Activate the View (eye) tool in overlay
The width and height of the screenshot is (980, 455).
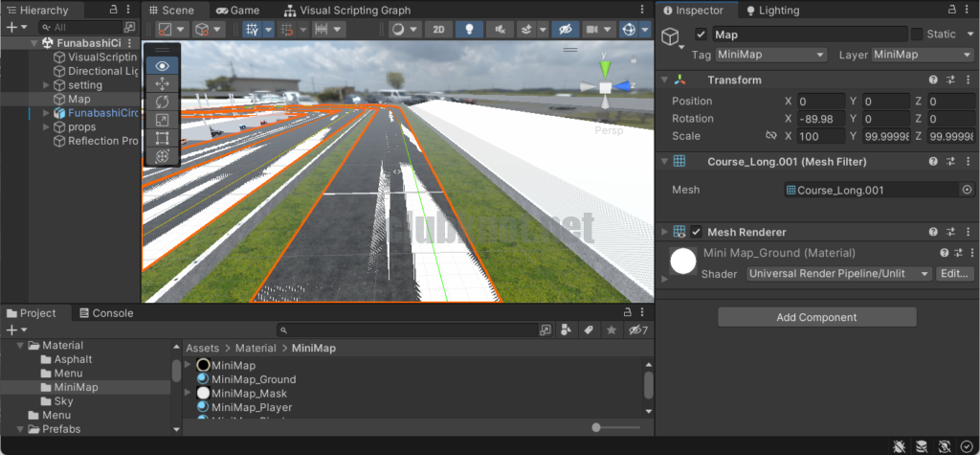click(x=162, y=65)
